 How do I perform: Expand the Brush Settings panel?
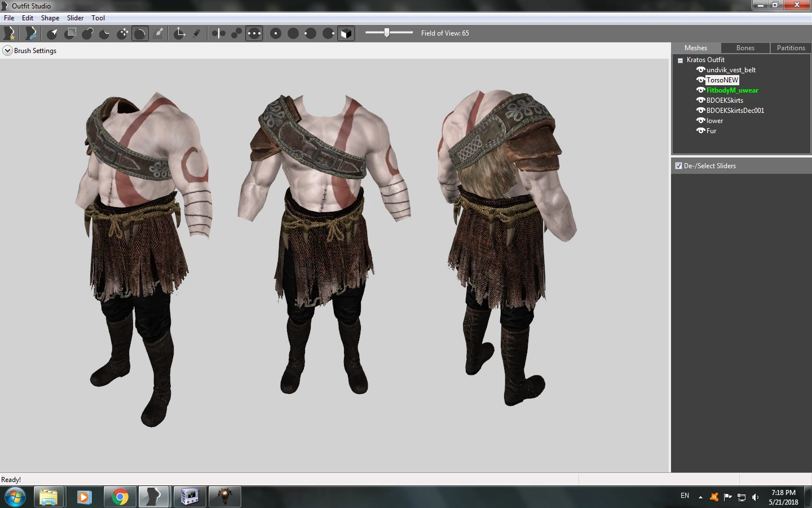[x=7, y=51]
